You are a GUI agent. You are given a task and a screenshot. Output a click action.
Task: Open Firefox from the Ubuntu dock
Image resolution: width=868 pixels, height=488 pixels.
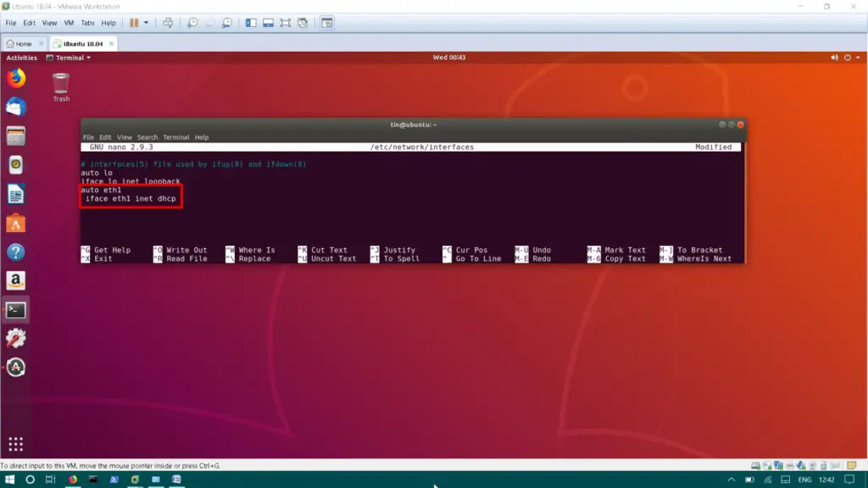click(x=17, y=76)
